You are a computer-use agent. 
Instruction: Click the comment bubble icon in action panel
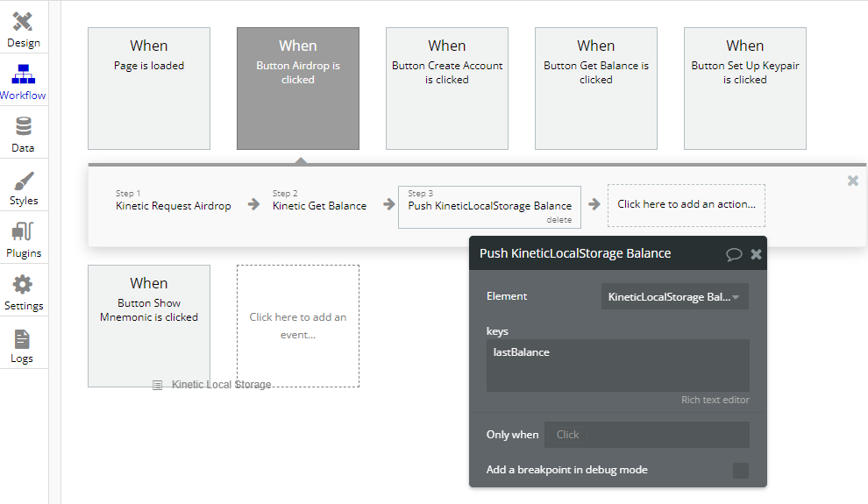[x=734, y=254]
